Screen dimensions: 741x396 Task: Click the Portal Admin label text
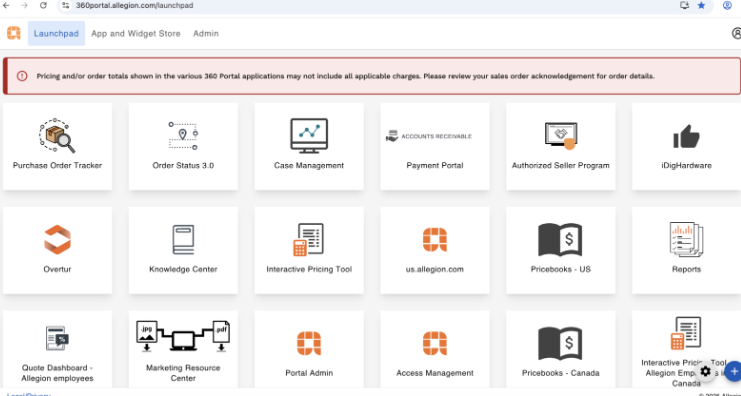(309, 373)
